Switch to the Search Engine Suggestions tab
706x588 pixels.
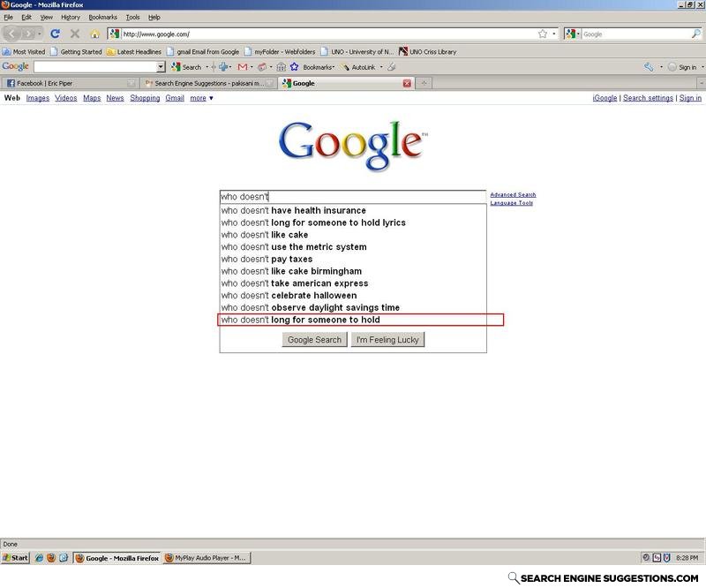(x=208, y=83)
